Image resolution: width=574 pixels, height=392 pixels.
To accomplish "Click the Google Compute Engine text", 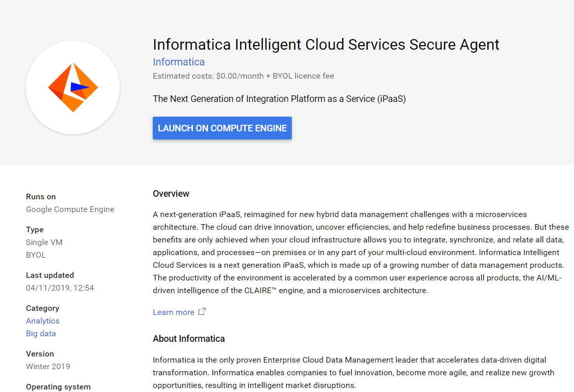I will (x=70, y=209).
